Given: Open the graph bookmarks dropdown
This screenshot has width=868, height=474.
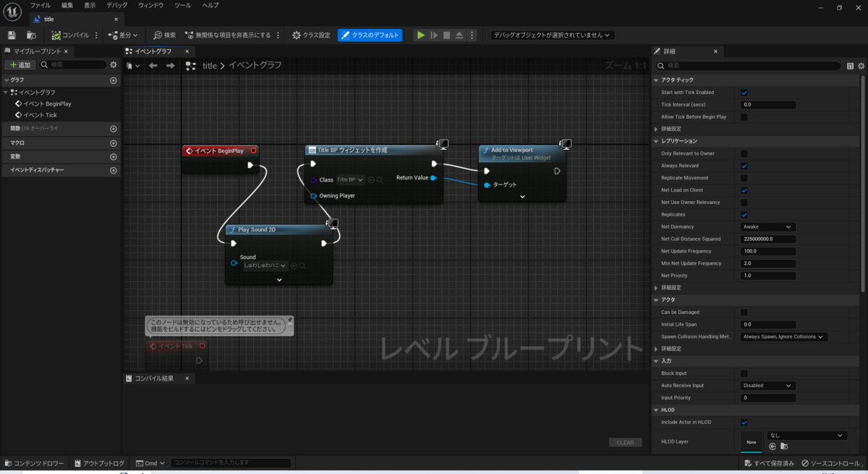Looking at the screenshot, I should coord(133,66).
